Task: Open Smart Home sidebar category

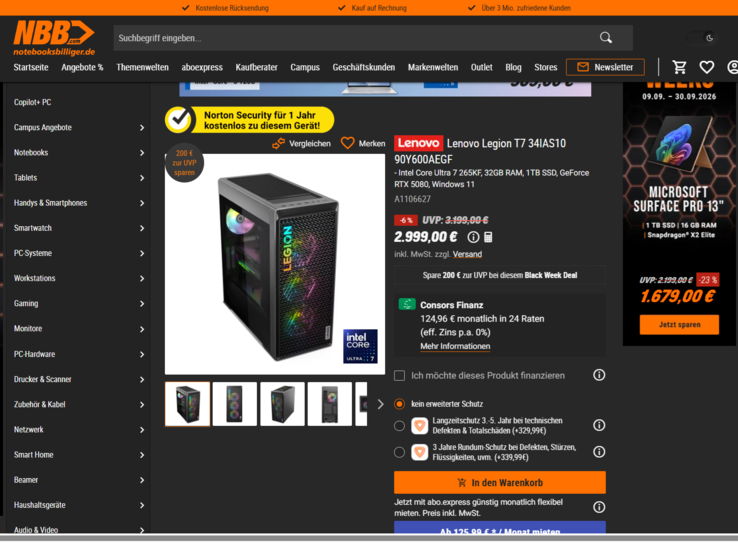Action: [x=78, y=455]
